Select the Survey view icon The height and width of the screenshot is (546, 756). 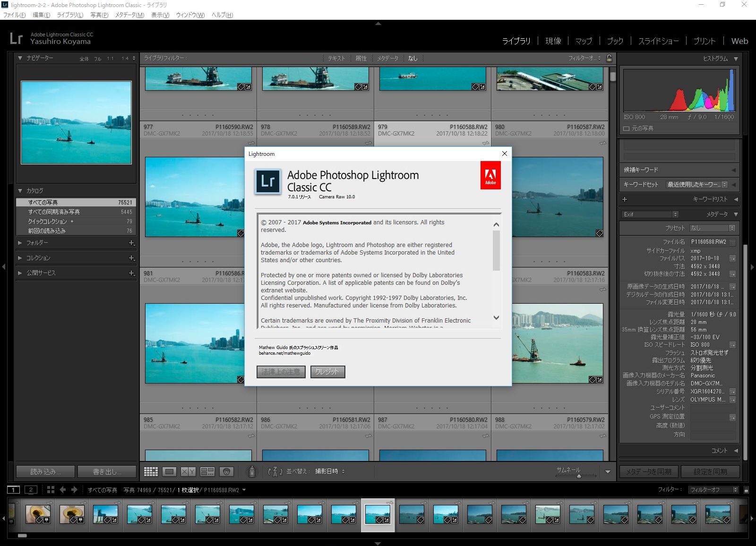208,471
